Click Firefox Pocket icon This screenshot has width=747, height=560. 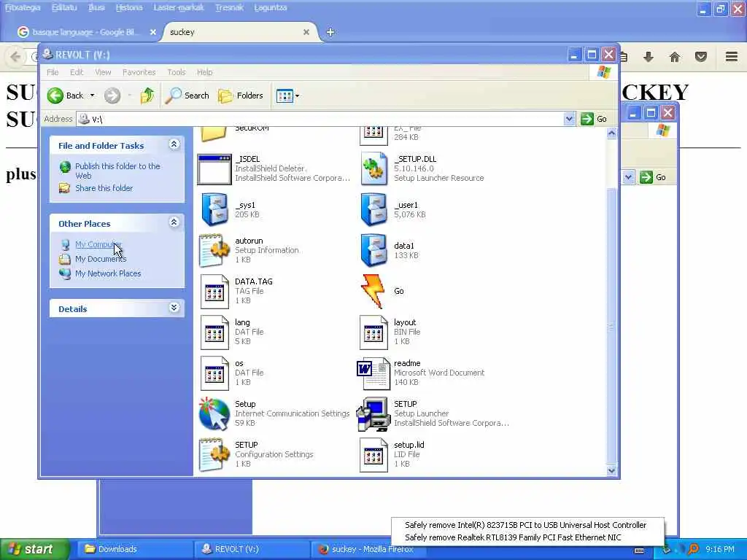[701, 57]
